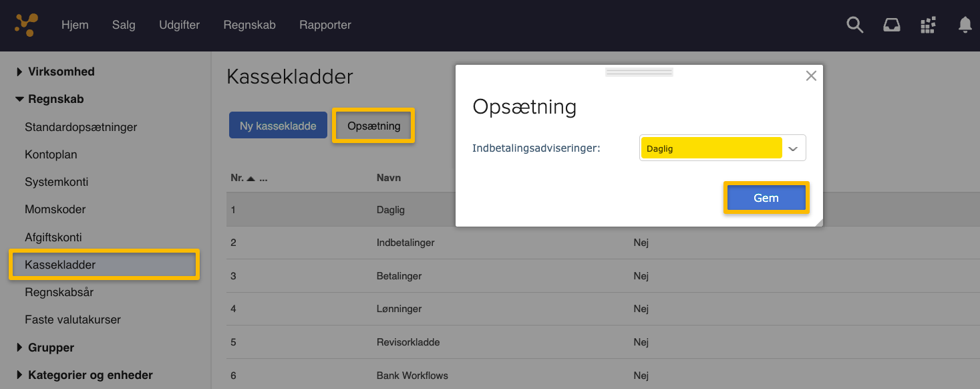
Task: Open the apps grid launcher
Action: 927,25
